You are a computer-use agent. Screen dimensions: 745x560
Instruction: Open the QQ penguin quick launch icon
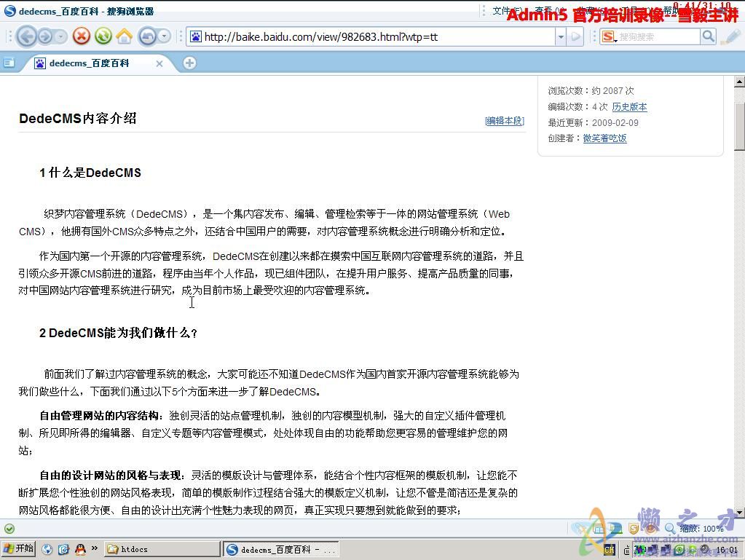(x=80, y=549)
